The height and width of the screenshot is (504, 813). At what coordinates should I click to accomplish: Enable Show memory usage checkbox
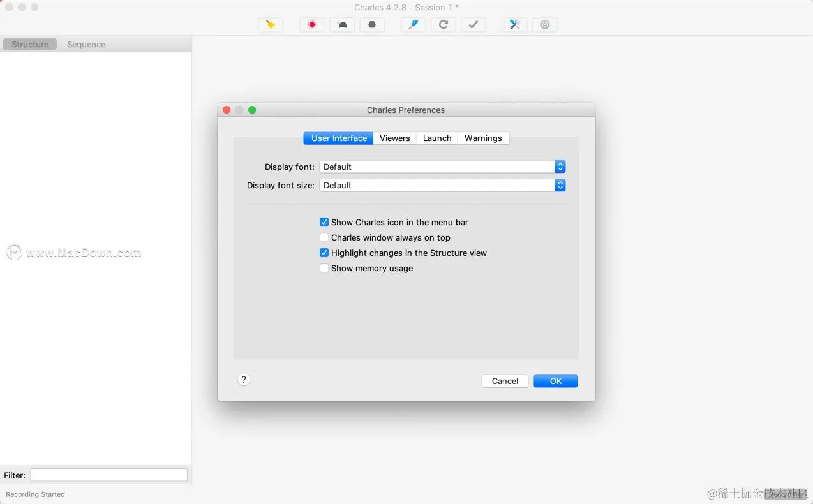pos(324,268)
